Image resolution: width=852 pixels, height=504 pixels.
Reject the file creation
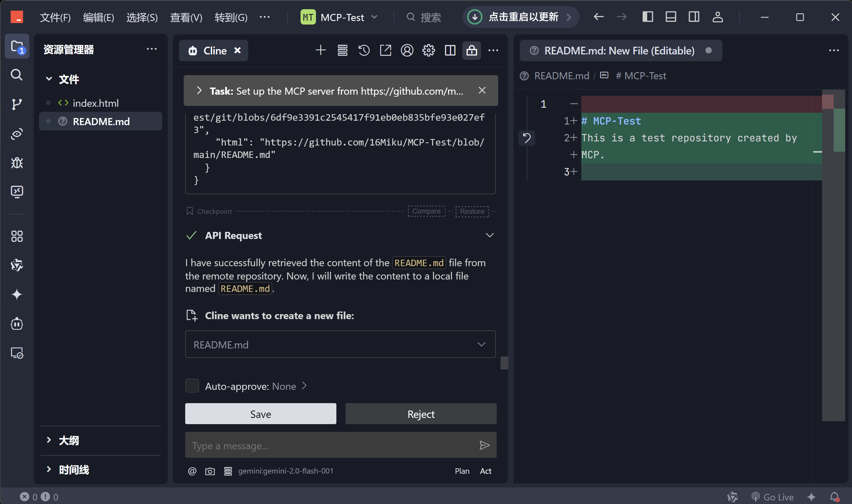(420, 414)
